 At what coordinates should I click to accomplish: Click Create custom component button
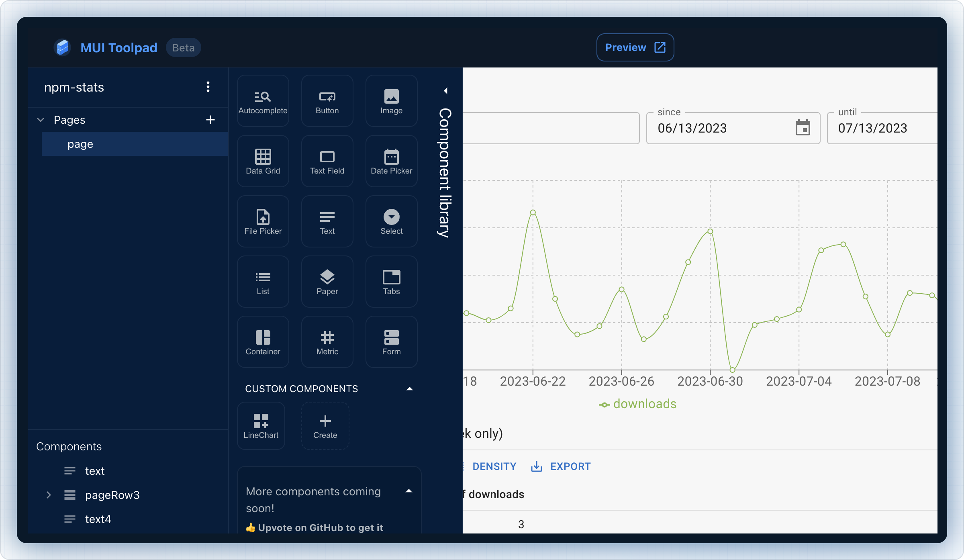coord(325,425)
